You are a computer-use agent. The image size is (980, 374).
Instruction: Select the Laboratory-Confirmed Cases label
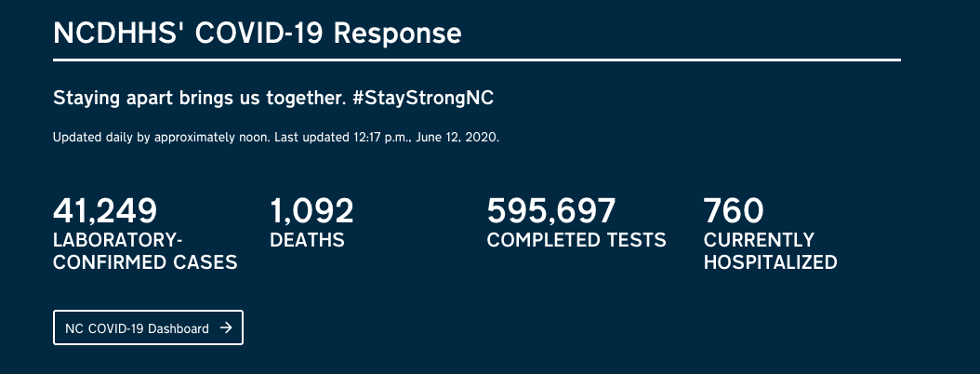(x=145, y=251)
